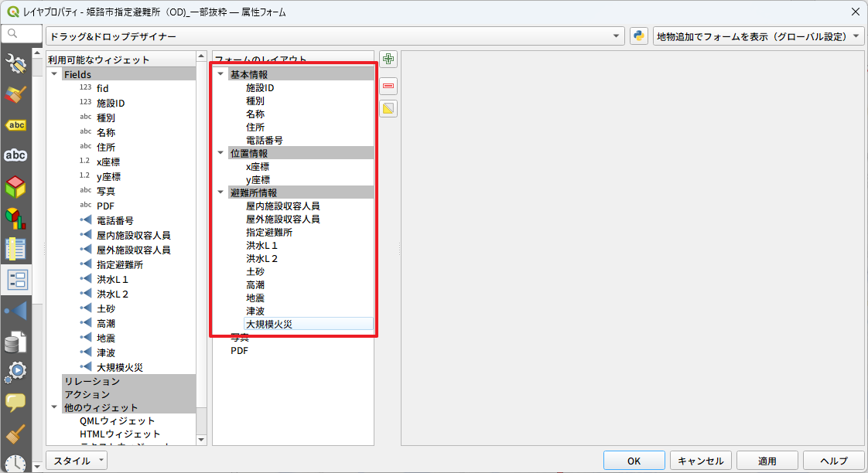Open the 地物追加でフォームを表示 dropdown
Viewport: 868px width, 473px height.
click(758, 36)
